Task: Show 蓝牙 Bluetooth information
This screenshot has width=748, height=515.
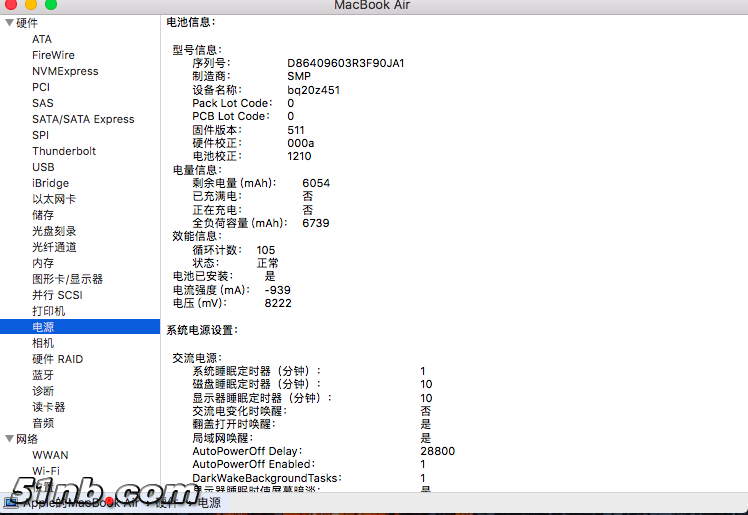Action: [43, 375]
